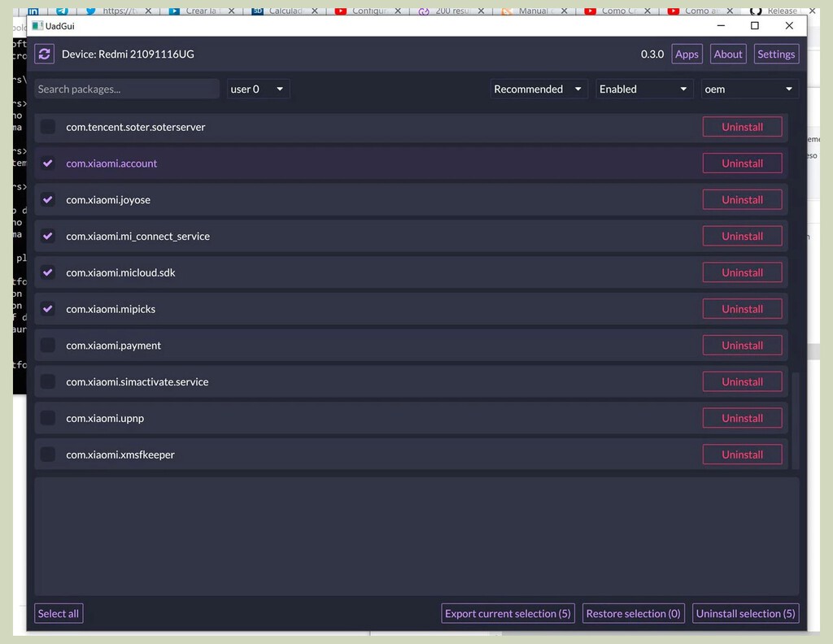Check the com.xiaomi.payment package checkbox
The width and height of the screenshot is (833, 644).
[48, 346]
